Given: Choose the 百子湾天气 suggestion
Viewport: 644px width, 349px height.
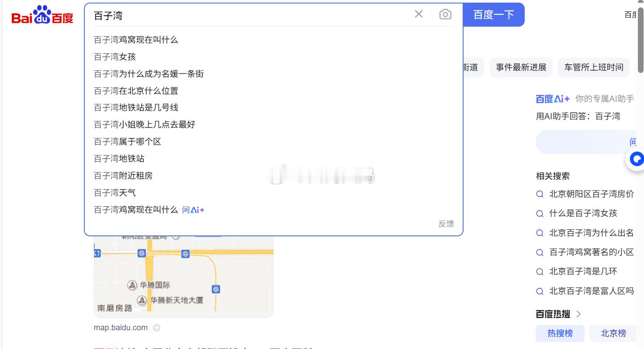Looking at the screenshot, I should (115, 193).
